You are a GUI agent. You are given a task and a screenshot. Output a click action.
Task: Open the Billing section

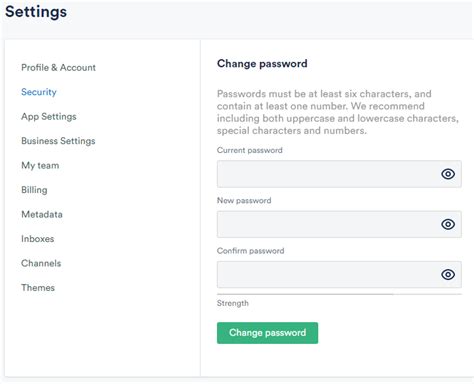click(34, 190)
